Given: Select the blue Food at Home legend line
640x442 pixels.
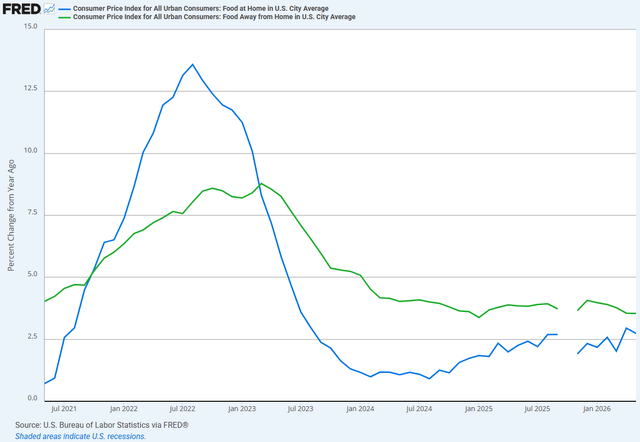Looking at the screenshot, I should pyautogui.click(x=64, y=9).
